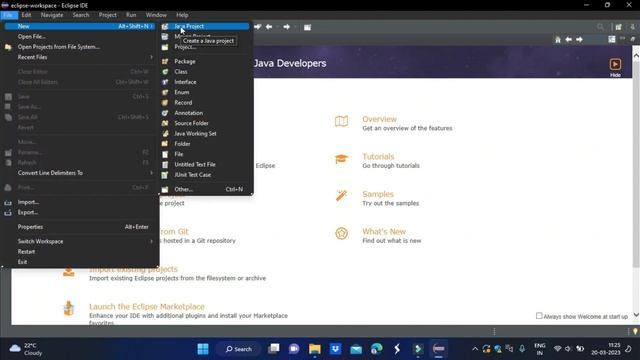The image size is (640, 360).
Task: Open the Edit menu
Action: [27, 15]
